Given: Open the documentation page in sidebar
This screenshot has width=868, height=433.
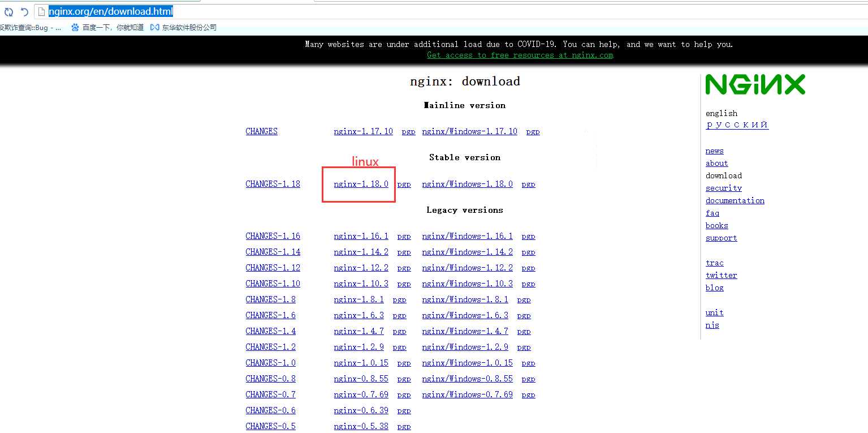Looking at the screenshot, I should (735, 201).
